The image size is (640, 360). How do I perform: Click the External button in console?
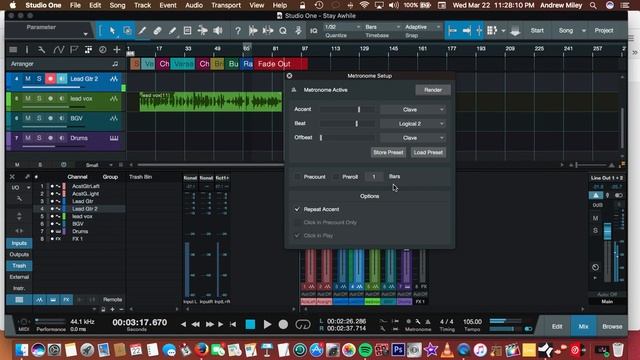19,277
